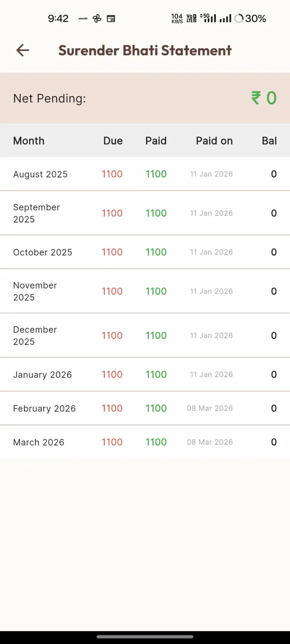Tap the back arrow icon
Screen dimensions: 290x644
[23, 51]
